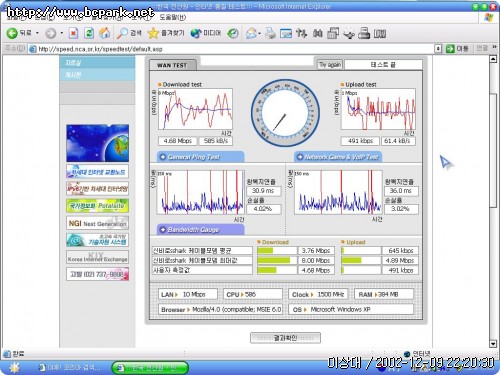Open the Search magnifier tool
The width and height of the screenshot is (500, 375).
pyautogui.click(x=122, y=33)
